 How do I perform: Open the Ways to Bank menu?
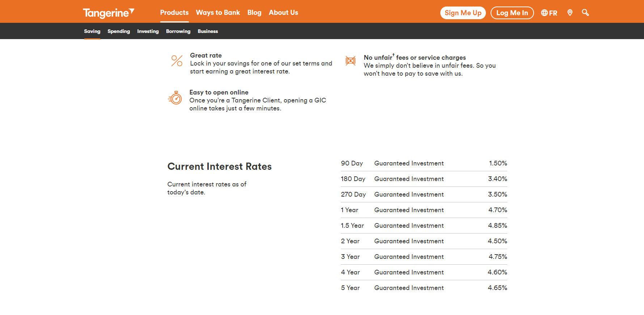pos(218,12)
